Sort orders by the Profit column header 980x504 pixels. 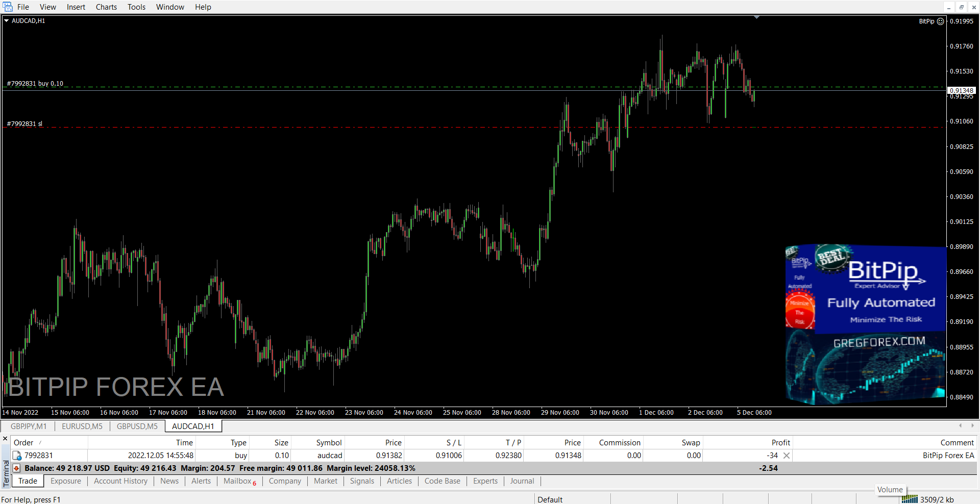780,443
